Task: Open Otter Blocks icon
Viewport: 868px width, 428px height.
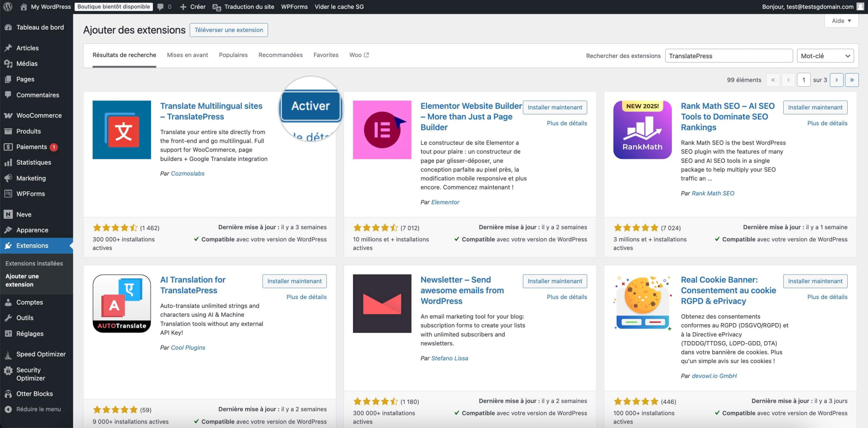Action: [x=8, y=394]
